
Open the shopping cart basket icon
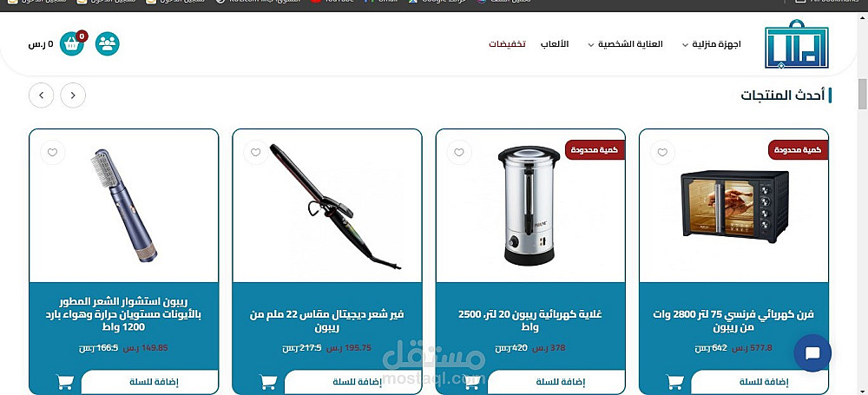click(x=72, y=43)
